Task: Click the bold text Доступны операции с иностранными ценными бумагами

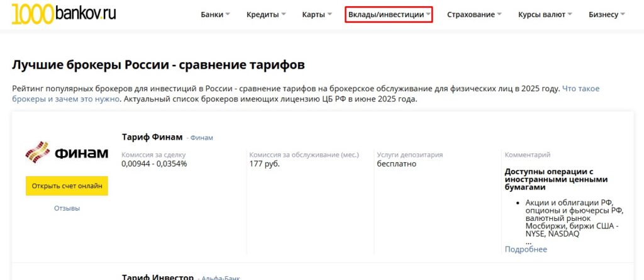Action: coord(556,179)
